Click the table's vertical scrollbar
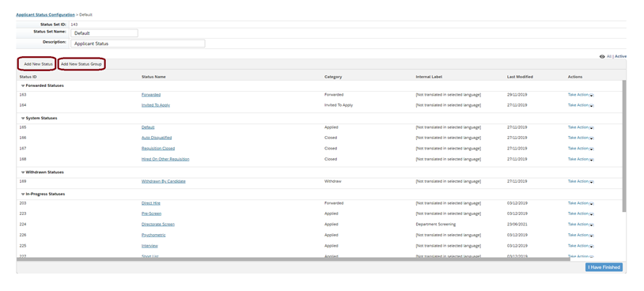The image size is (644, 291). pos(624,145)
